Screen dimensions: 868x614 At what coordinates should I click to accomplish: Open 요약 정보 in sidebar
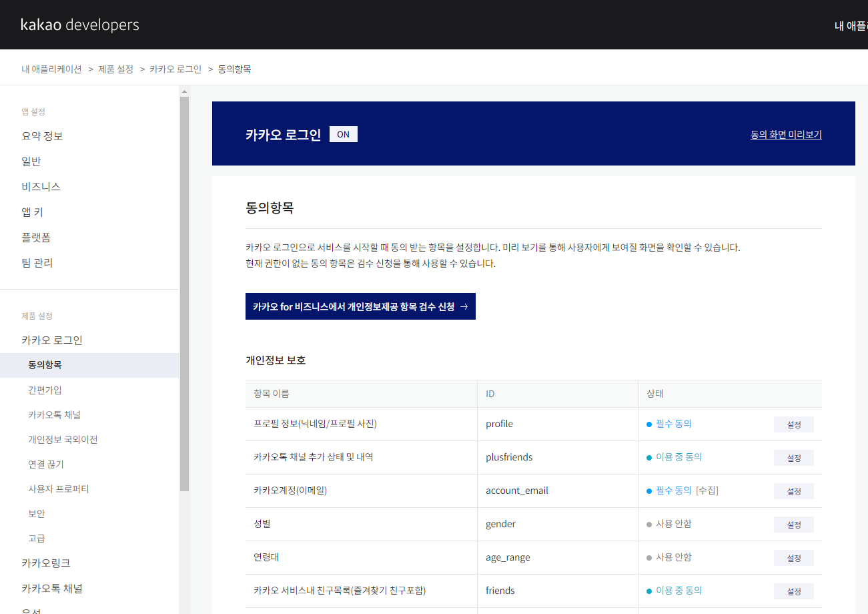[x=42, y=136]
